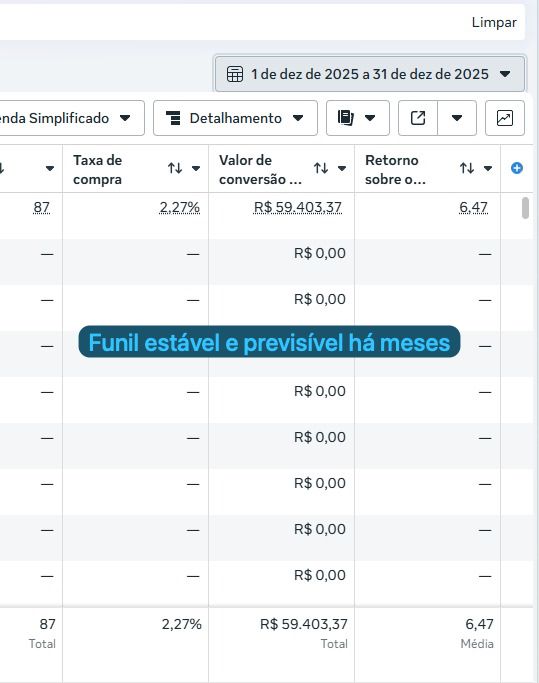539x683 pixels.
Task: Click the Limpar link
Action: [494, 22]
